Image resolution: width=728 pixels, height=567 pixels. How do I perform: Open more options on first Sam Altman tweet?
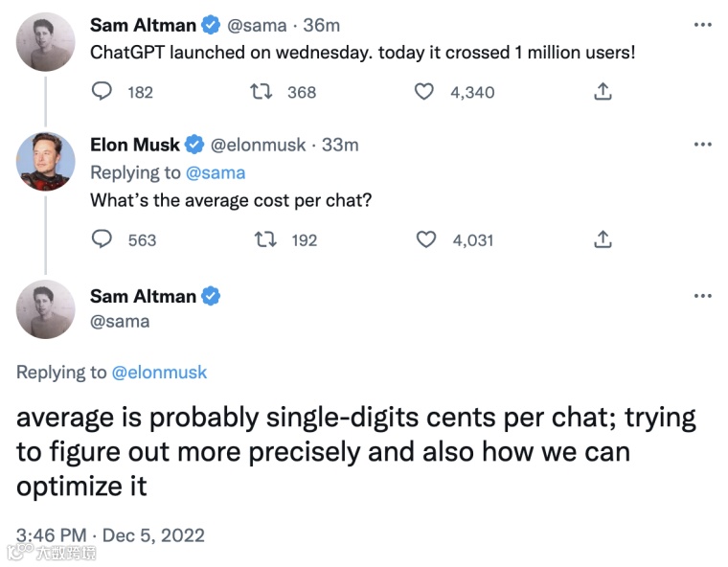point(702,26)
